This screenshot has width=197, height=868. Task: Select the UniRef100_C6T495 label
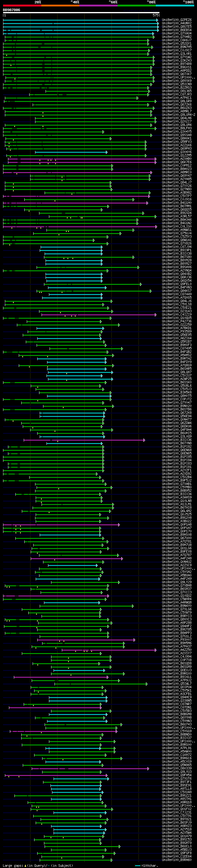pyautogui.click(x=177, y=349)
